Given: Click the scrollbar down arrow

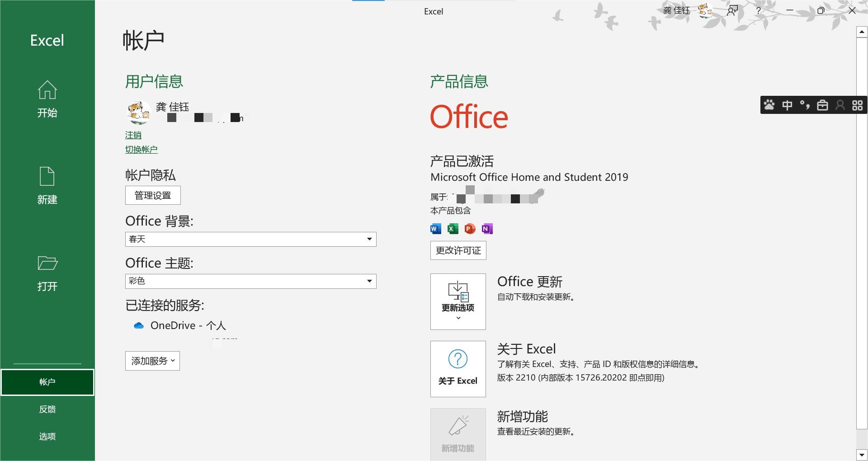Looking at the screenshot, I should tap(862, 455).
